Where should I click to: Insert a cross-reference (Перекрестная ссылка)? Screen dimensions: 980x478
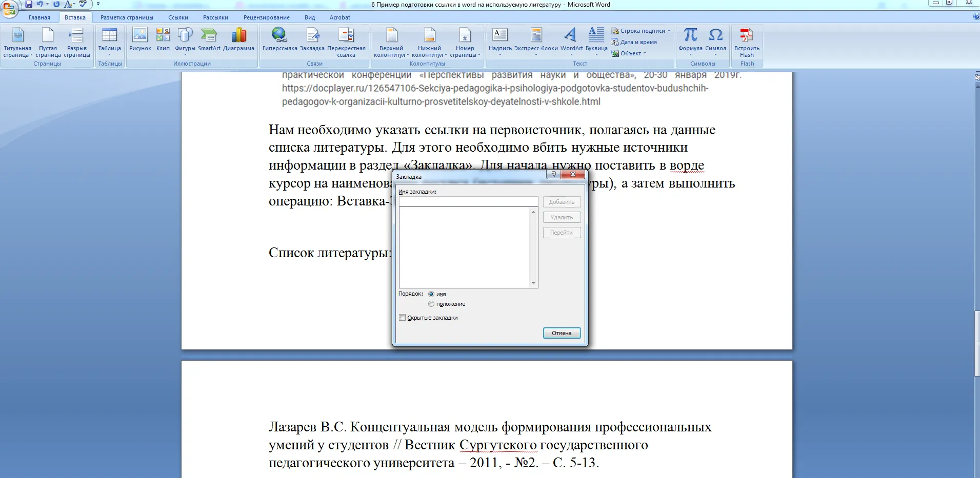tap(346, 43)
